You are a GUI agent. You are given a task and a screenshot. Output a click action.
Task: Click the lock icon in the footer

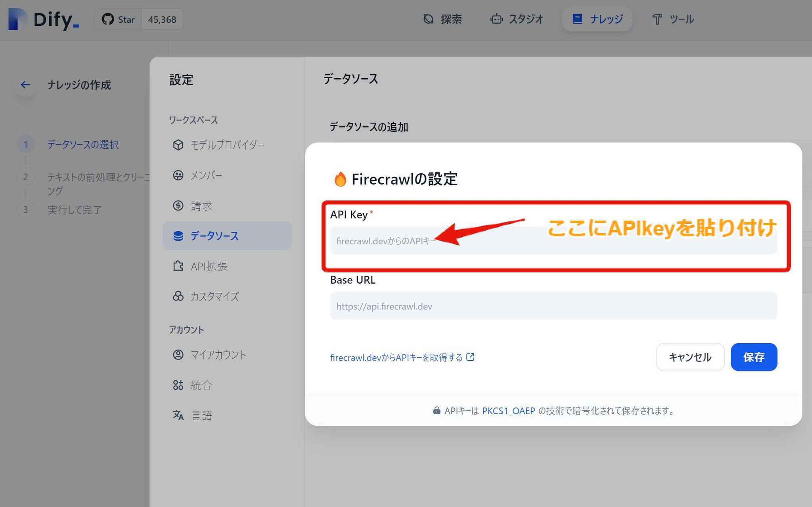tap(437, 410)
